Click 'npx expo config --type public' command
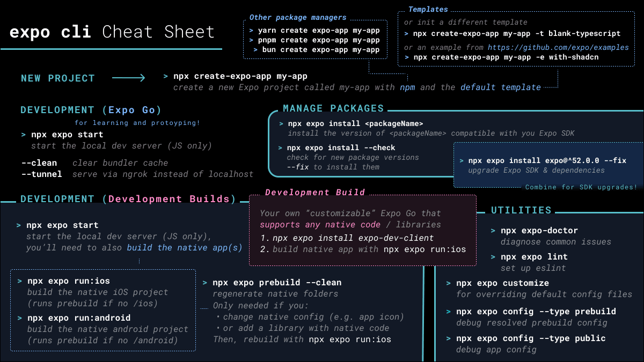 coord(531,338)
